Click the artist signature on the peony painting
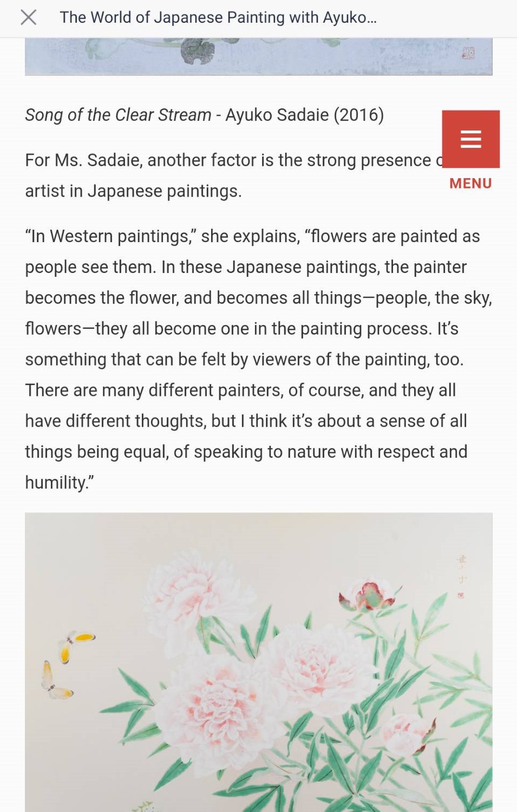Viewport: 517px width, 812px height. click(x=461, y=576)
